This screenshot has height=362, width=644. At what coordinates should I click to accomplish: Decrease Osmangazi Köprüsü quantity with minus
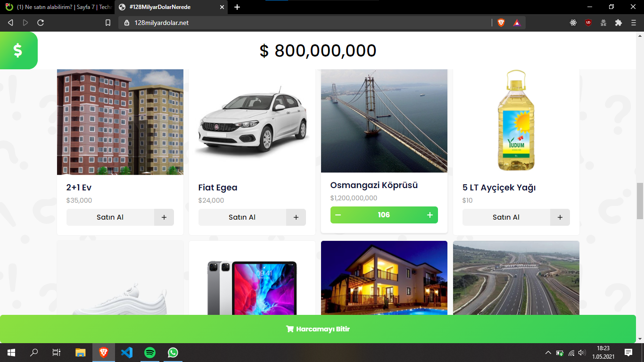(338, 215)
